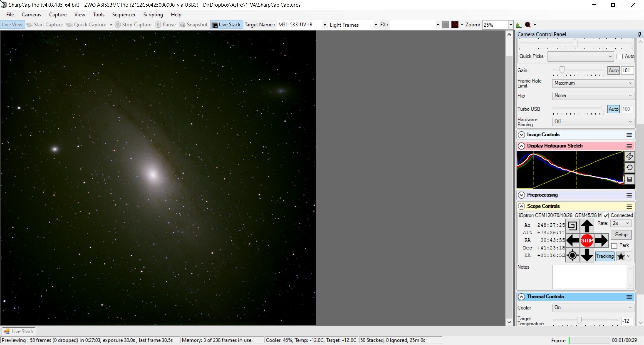This screenshot has width=644, height=345.
Task: Open the Scripting menu
Action: coord(153,15)
